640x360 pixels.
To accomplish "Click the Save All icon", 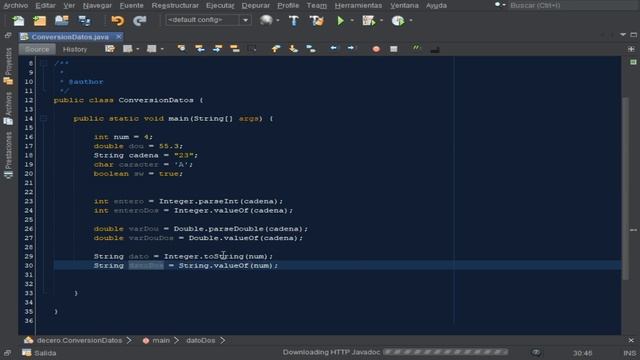I will coord(84,20).
